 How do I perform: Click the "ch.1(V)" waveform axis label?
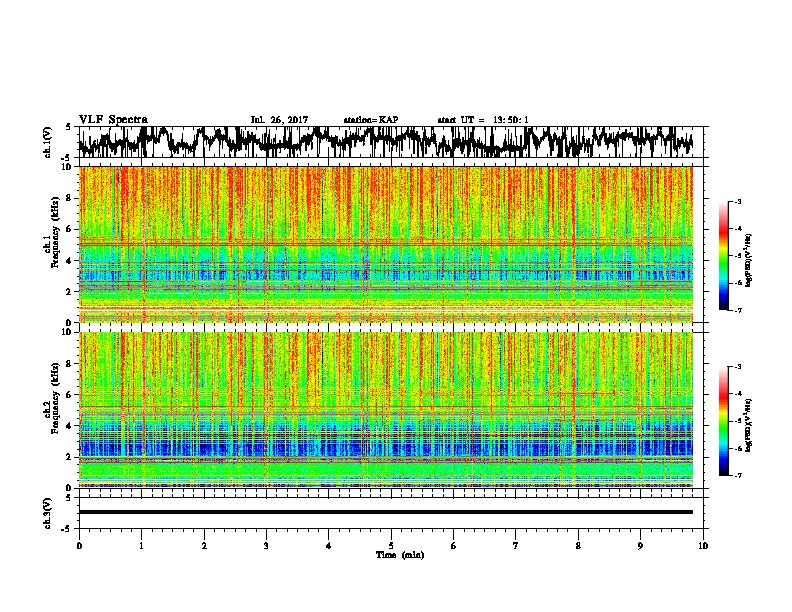[x=48, y=142]
